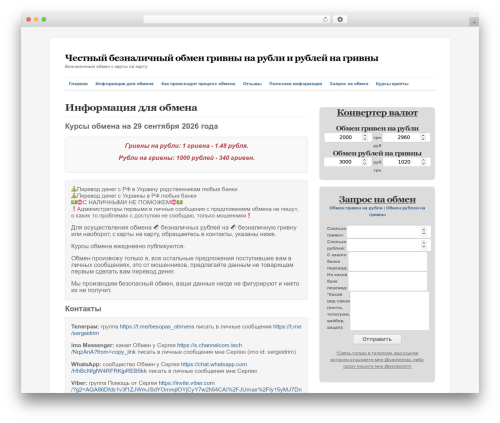Screen dimensions: 500x423
Task: Click the stepper arrows on the 1020 field
Action: (423, 162)
